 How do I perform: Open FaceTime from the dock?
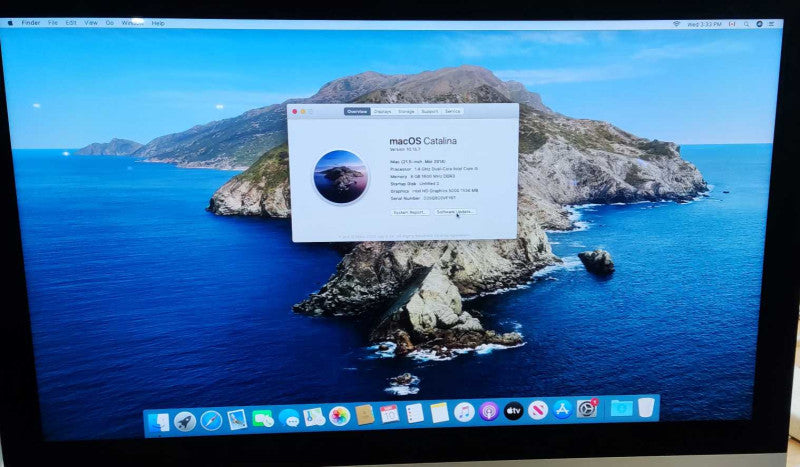pyautogui.click(x=263, y=419)
